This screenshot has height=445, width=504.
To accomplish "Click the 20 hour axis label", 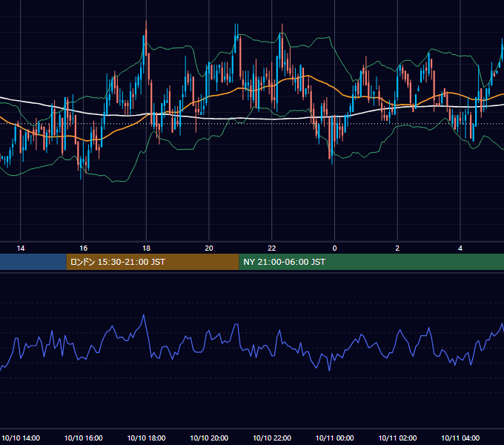I will click(209, 248).
